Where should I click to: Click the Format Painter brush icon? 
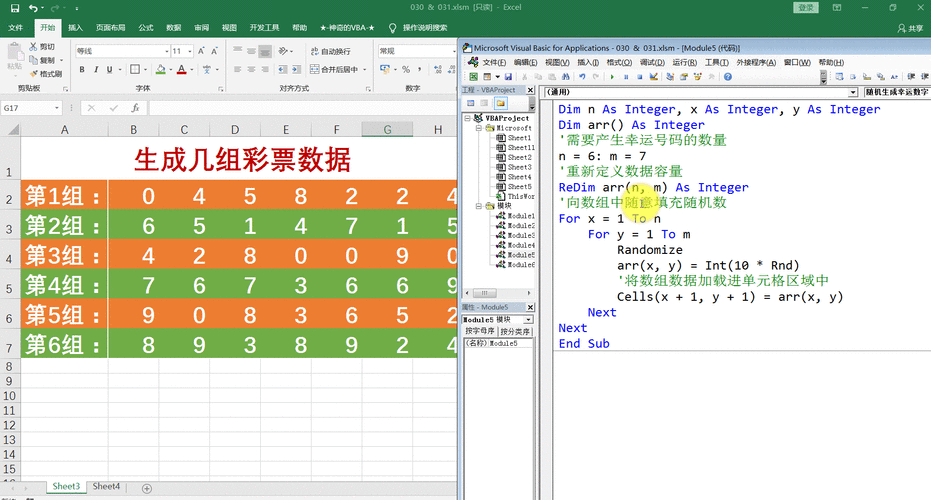34,73
